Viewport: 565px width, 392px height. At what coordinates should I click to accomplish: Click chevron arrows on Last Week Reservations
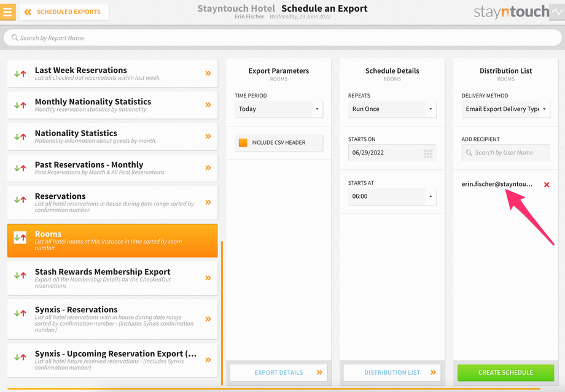208,74
